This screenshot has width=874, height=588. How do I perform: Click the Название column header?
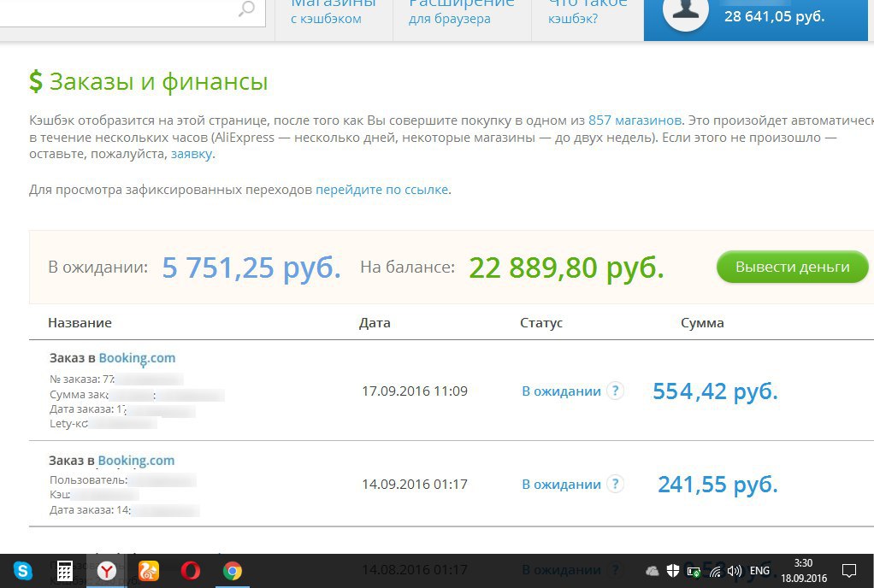[x=80, y=323]
